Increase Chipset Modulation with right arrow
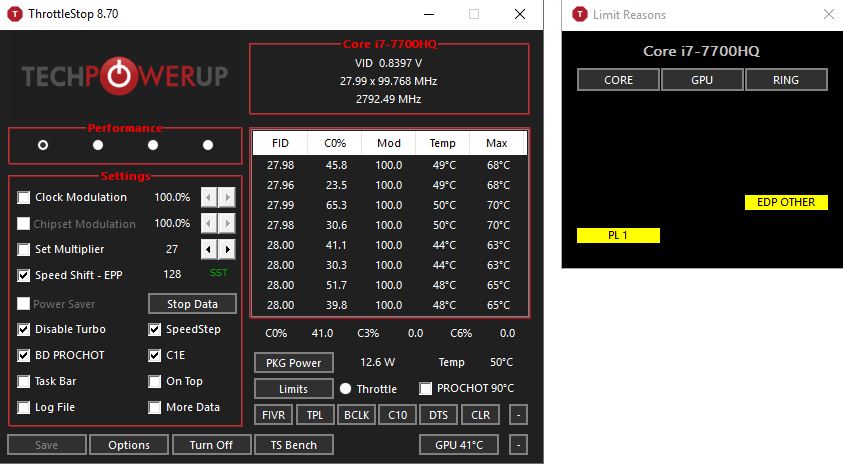 click(227, 223)
